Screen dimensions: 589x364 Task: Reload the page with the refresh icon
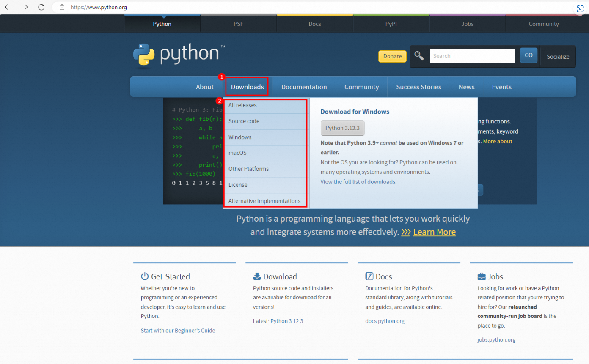pyautogui.click(x=41, y=7)
